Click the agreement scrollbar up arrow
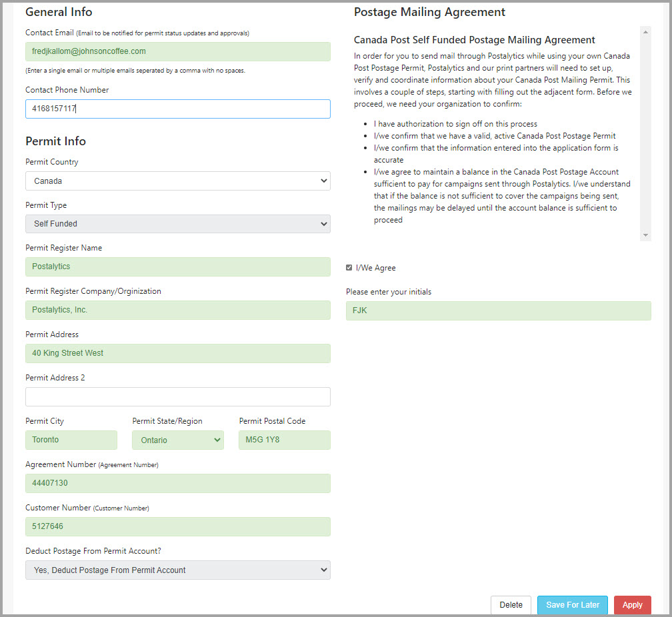 click(x=645, y=32)
